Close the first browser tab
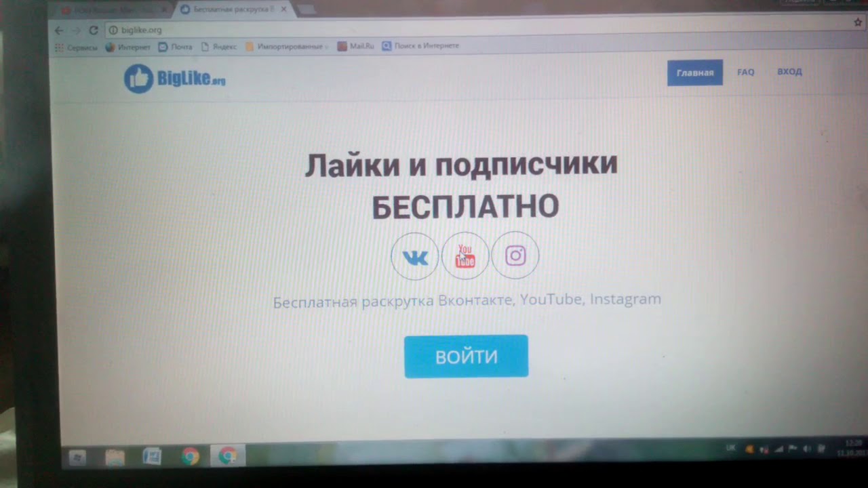This screenshot has height=488, width=868. tap(163, 10)
